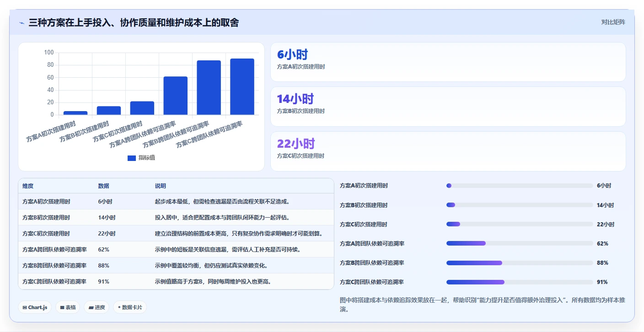Screen dimensions: 644x332
Task: Click the 方案C初次搭建用时 progress bar
Action: coord(520,224)
